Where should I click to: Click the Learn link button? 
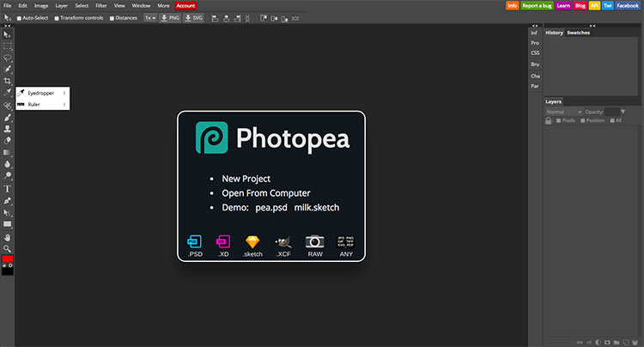[563, 6]
